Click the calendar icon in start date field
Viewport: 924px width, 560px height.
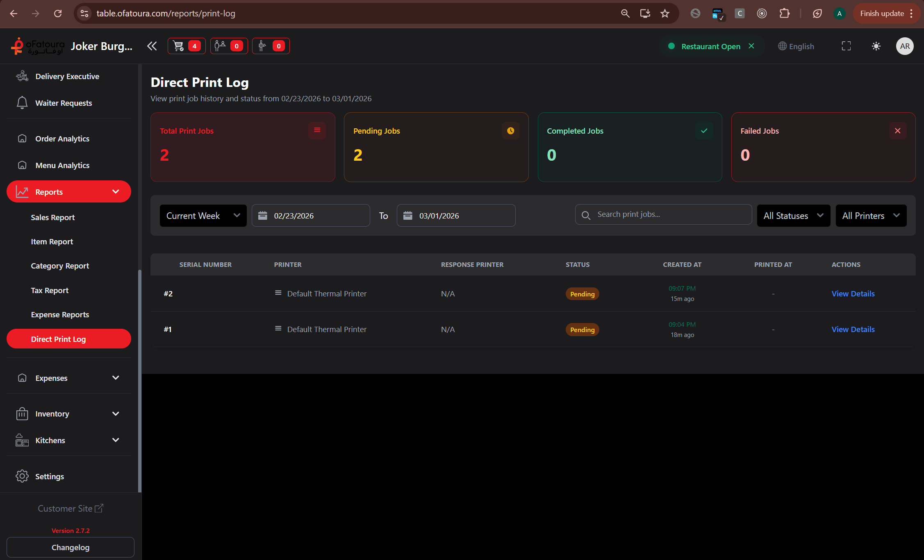click(x=263, y=216)
